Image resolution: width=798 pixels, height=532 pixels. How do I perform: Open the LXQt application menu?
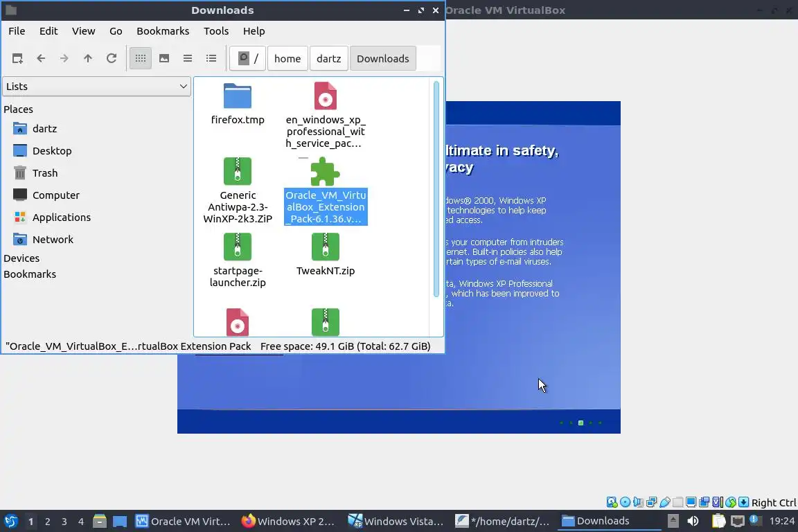point(10,522)
